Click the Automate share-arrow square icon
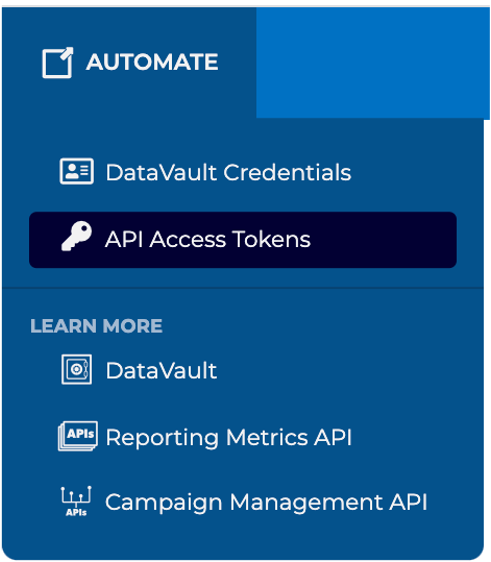Viewport: 491px width, 562px height. coord(58,63)
